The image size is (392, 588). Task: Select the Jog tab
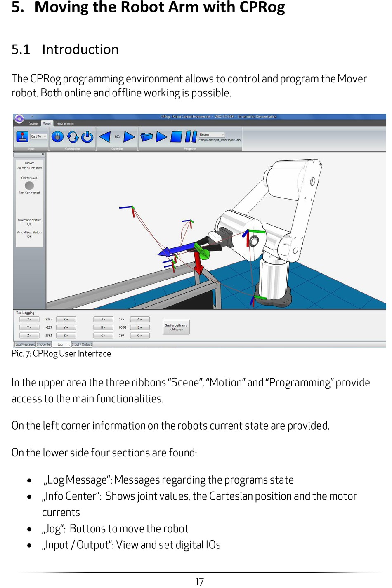[x=61, y=344]
